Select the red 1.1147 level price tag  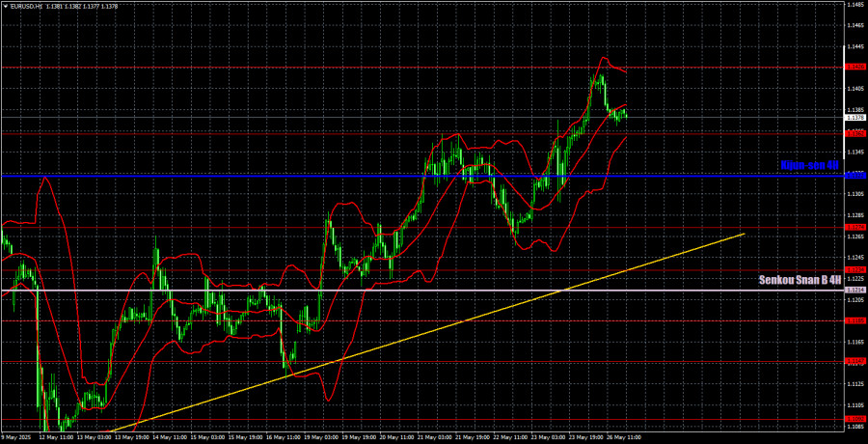pyautogui.click(x=854, y=361)
